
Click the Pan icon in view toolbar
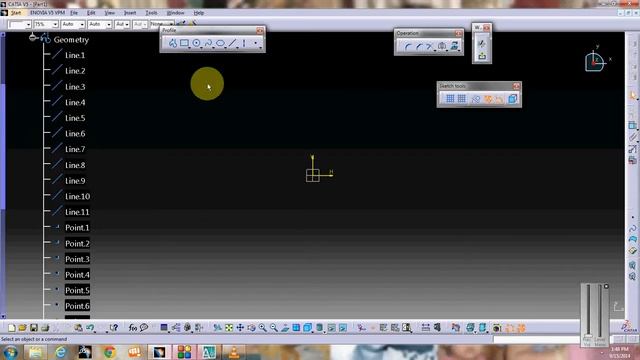tap(240, 328)
